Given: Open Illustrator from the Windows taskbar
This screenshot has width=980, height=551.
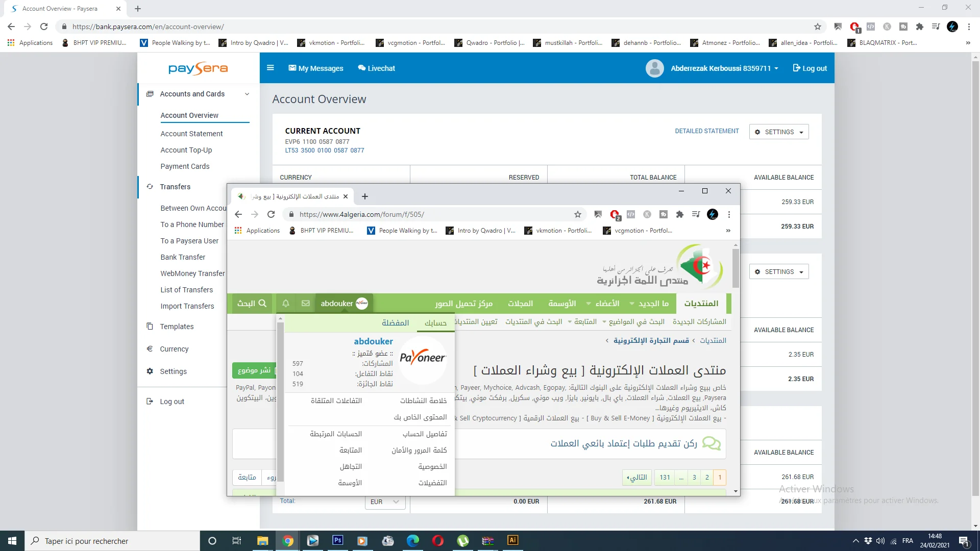Looking at the screenshot, I should click(512, 541).
